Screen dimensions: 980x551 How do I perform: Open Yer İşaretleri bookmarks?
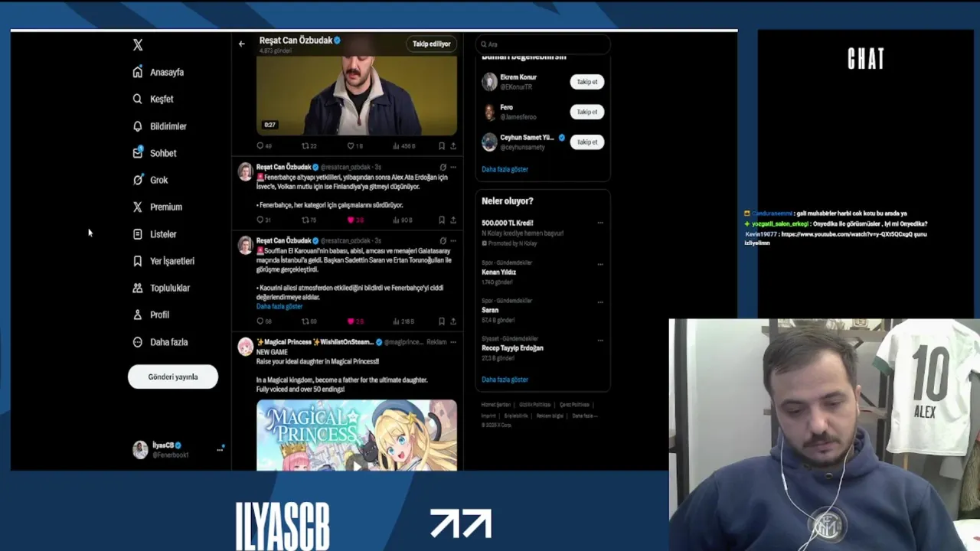click(164, 261)
